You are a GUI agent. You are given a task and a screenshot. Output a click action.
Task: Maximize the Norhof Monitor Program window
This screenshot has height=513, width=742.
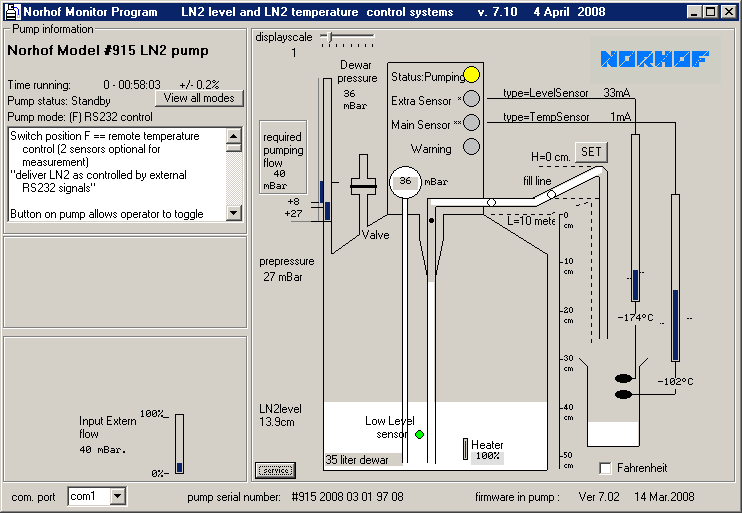click(711, 12)
